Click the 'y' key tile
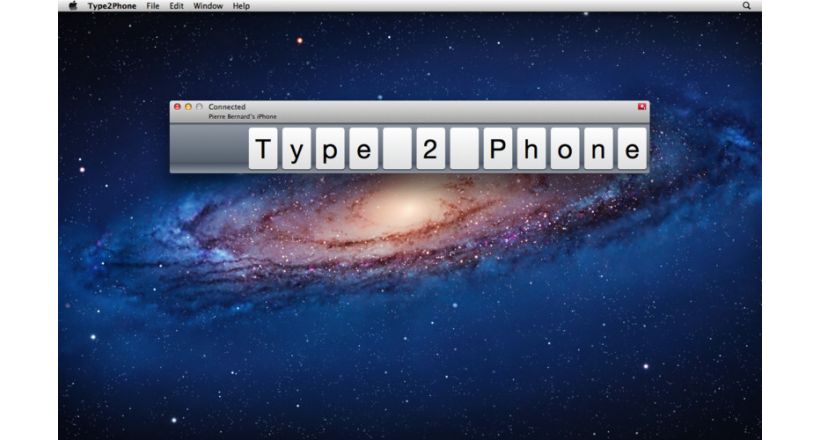 tap(297, 149)
